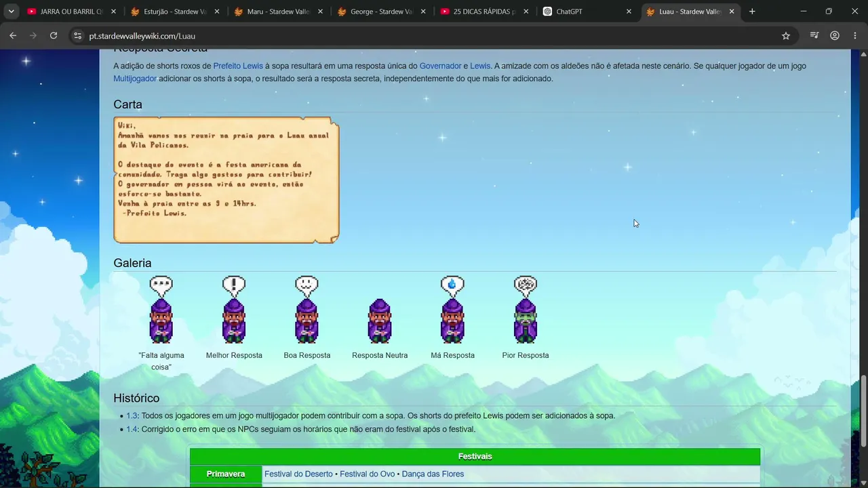Open the Resposta Neutra gallery image
This screenshot has width=868, height=488.
[x=380, y=321]
